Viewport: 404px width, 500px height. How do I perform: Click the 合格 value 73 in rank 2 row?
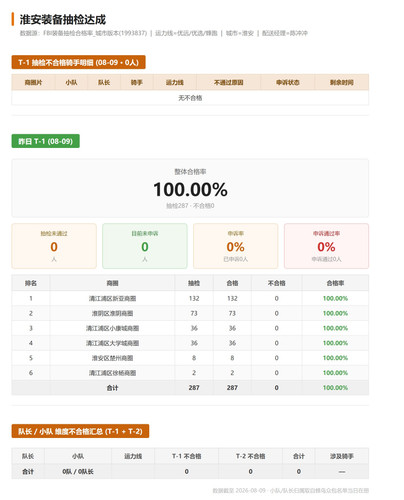click(x=232, y=313)
